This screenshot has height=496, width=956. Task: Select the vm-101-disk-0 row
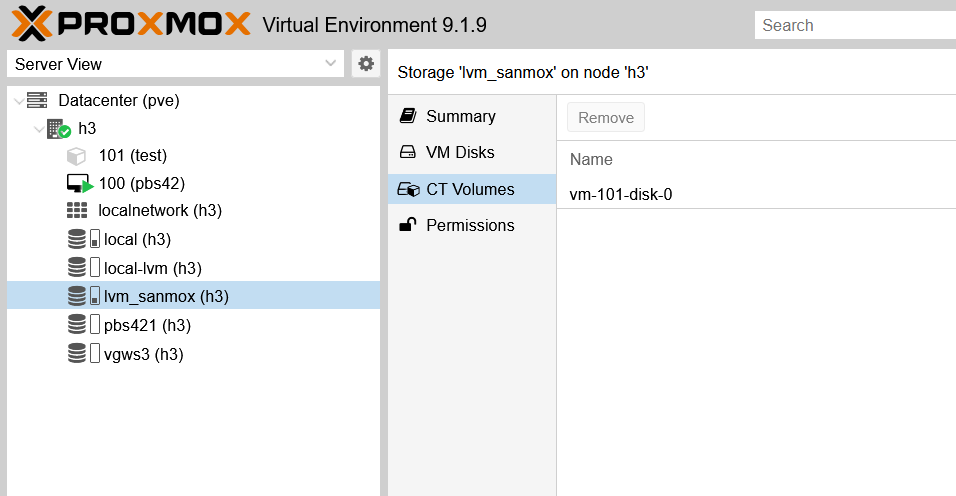pyautogui.click(x=756, y=194)
